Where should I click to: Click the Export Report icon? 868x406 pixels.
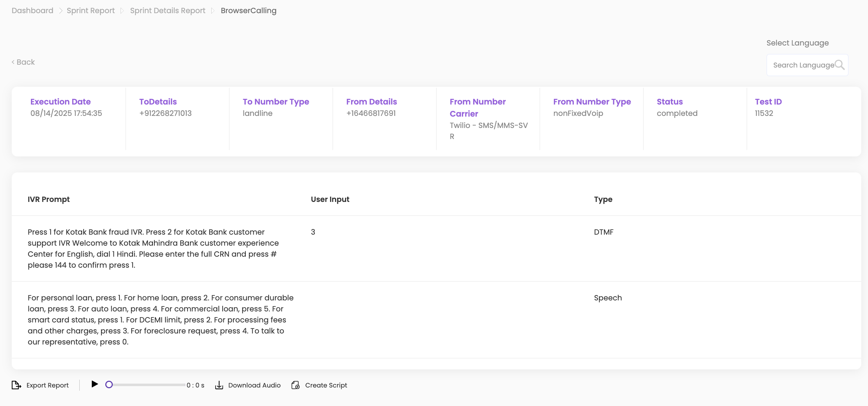[16, 385]
